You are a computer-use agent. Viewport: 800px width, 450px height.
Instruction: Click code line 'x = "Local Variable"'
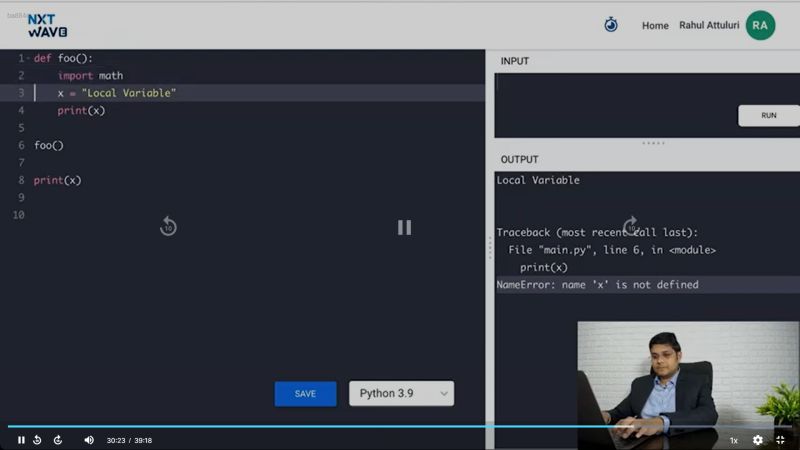[117, 93]
